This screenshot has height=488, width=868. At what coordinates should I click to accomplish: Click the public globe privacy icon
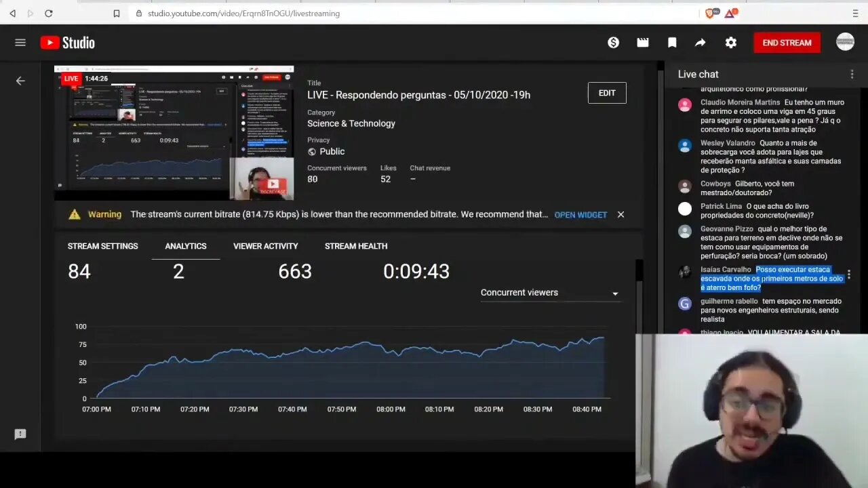click(x=312, y=152)
